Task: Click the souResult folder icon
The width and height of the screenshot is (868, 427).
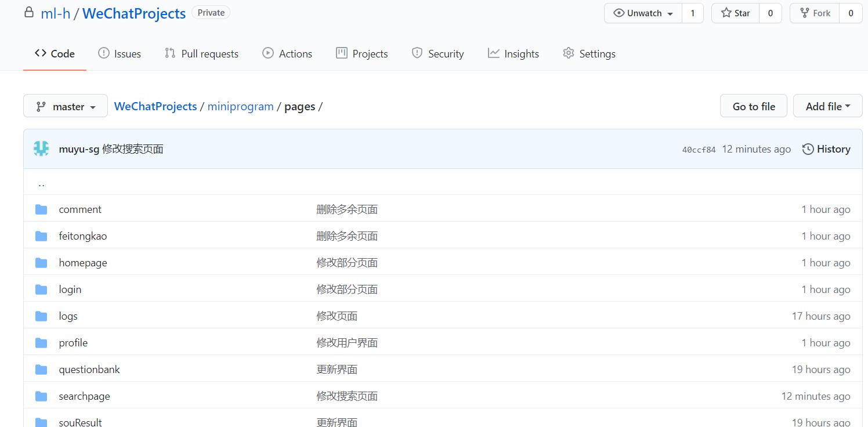Action: tap(41, 422)
